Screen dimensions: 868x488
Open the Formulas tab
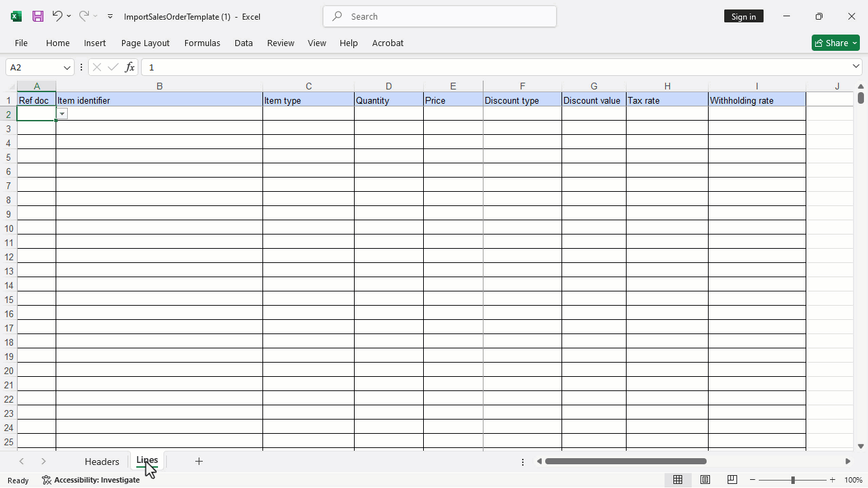[x=202, y=43]
